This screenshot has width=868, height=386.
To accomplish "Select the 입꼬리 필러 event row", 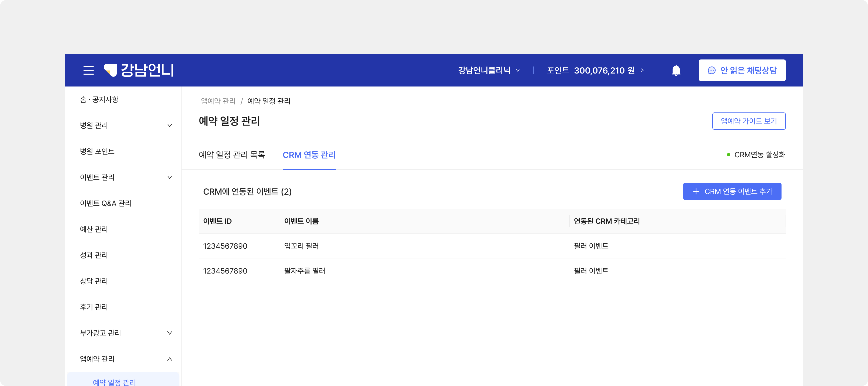I will [301, 246].
